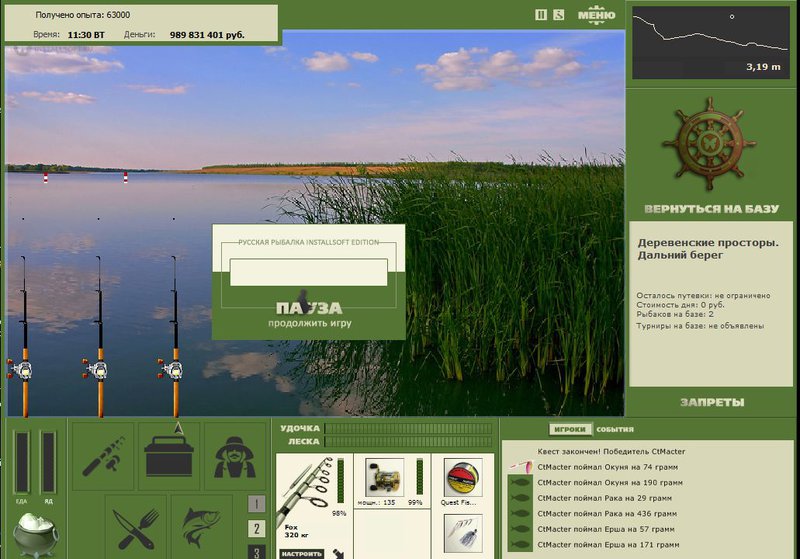Image resolution: width=800 pixels, height=559 pixels.
Task: Click the ЕДА hunger level bar
Action: pyautogui.click(x=22, y=462)
